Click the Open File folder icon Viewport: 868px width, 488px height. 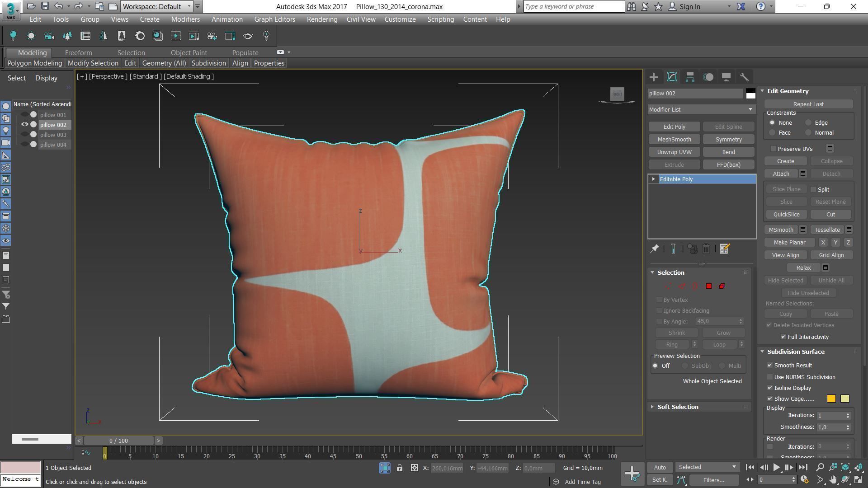pos(31,6)
